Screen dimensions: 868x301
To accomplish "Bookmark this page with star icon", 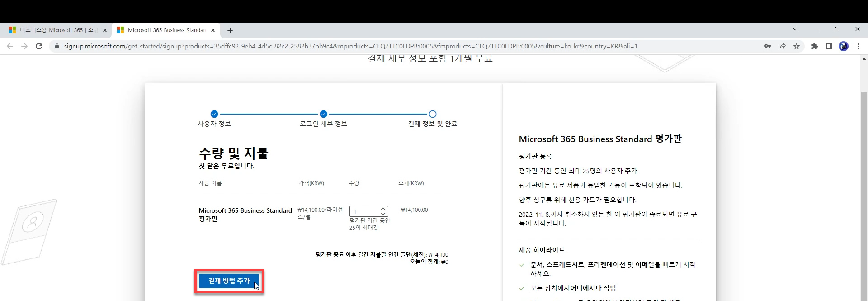I will pyautogui.click(x=797, y=46).
